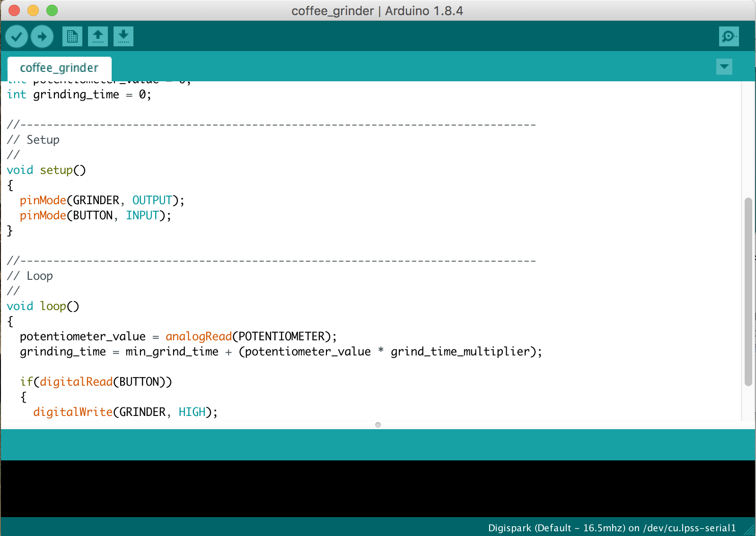Image resolution: width=756 pixels, height=536 pixels.
Task: Click the min_grind_time variable
Action: (x=172, y=352)
